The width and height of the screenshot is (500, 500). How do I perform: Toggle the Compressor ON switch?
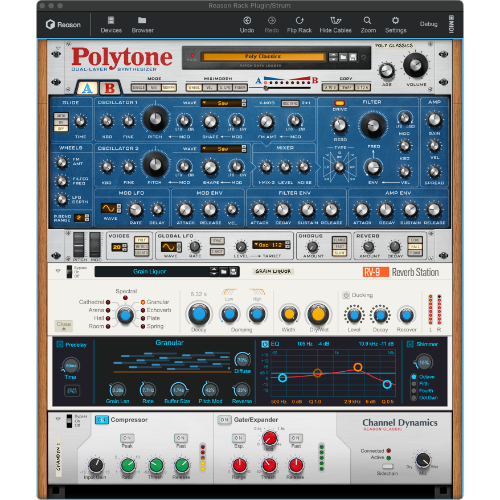(102, 420)
